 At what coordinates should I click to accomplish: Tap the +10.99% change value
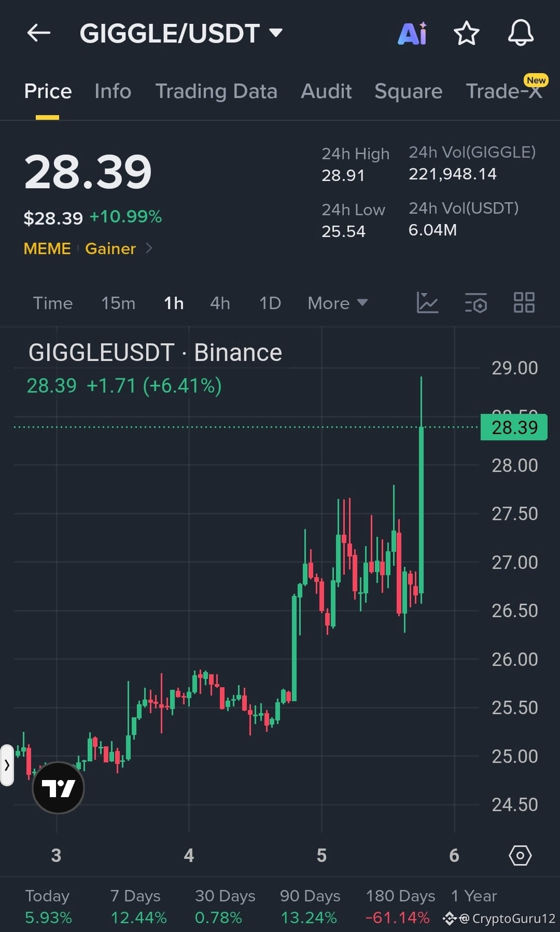(x=126, y=217)
